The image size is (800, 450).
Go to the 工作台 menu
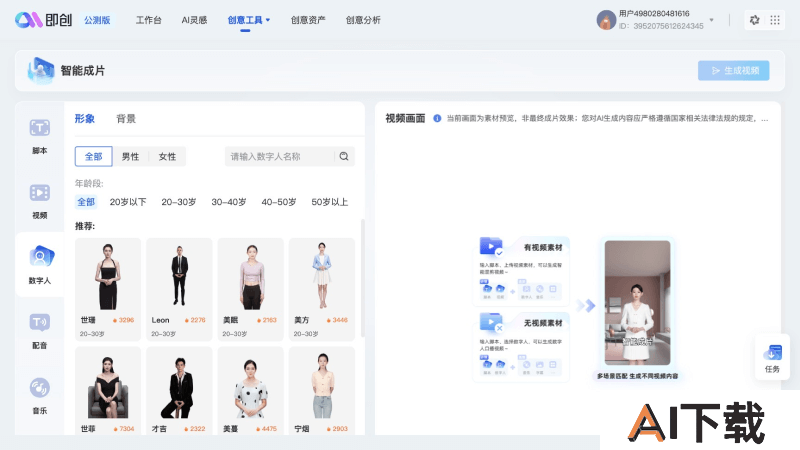click(x=148, y=20)
